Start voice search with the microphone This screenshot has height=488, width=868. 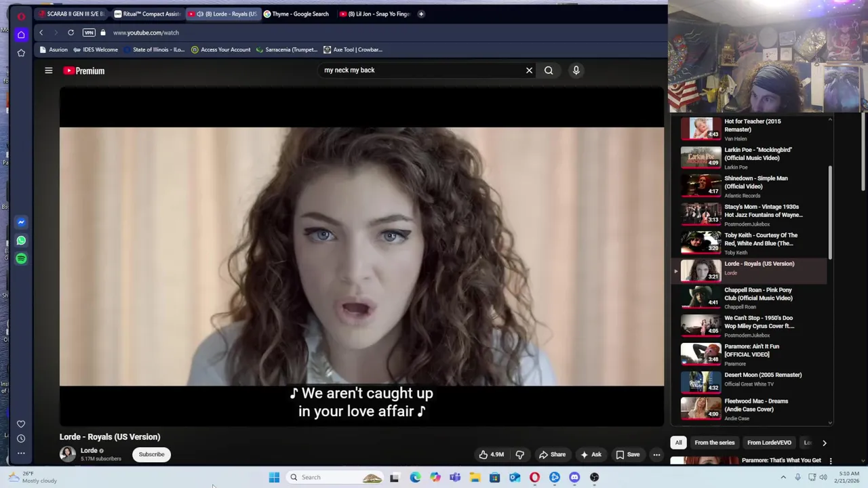pos(576,70)
